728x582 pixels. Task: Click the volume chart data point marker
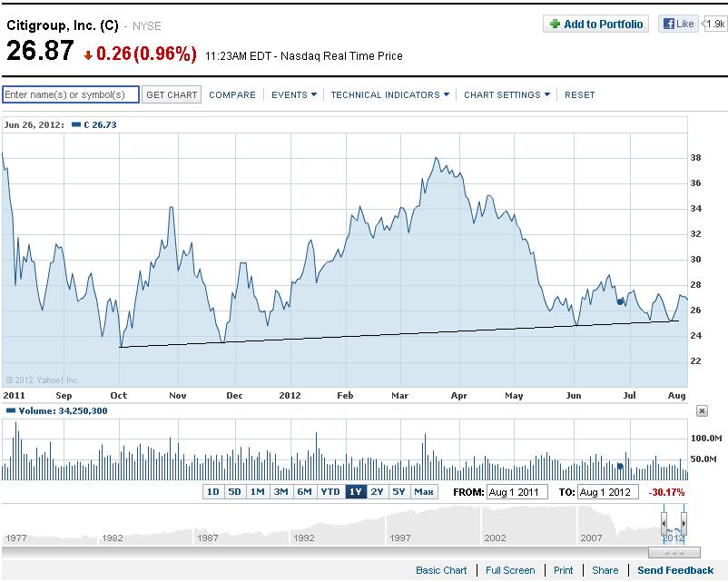[x=620, y=466]
